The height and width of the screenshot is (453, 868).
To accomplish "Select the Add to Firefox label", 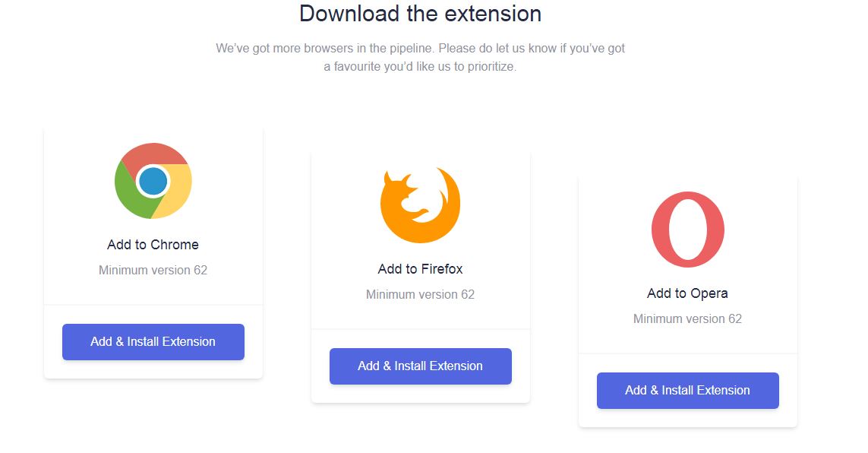I will [x=420, y=268].
